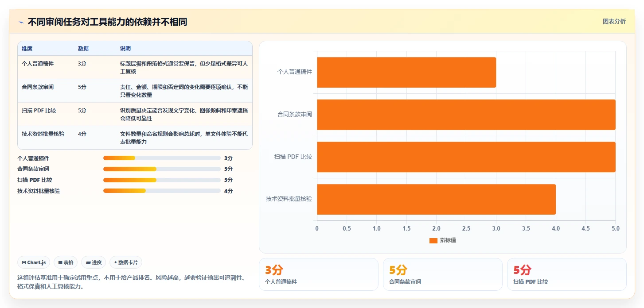Click description starting 文件数量和命名规则

tap(184, 138)
